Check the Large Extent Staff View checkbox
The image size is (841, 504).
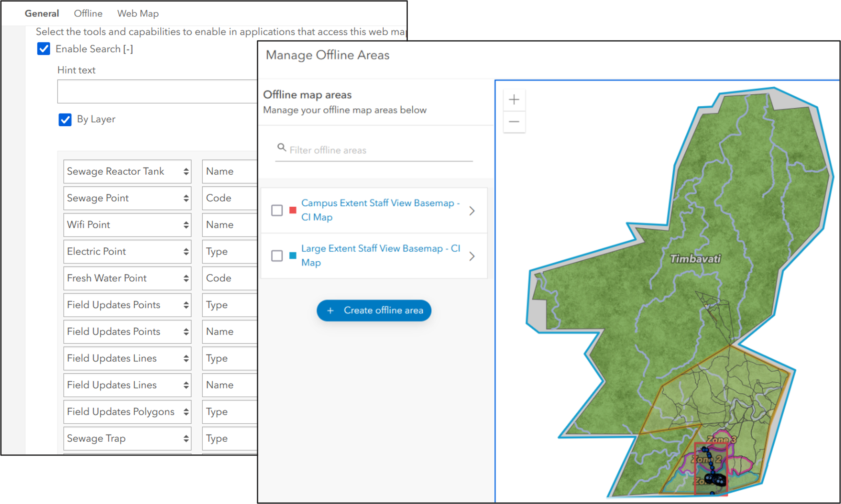pos(277,256)
